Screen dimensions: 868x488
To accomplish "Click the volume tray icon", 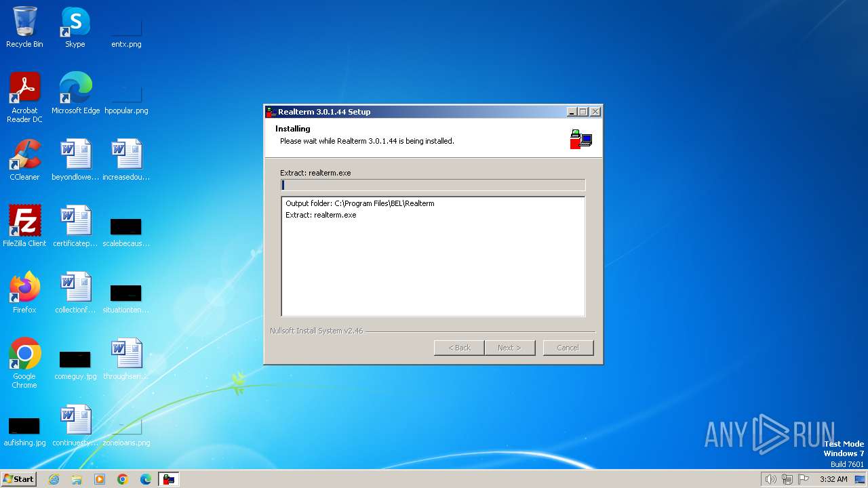I will (770, 479).
